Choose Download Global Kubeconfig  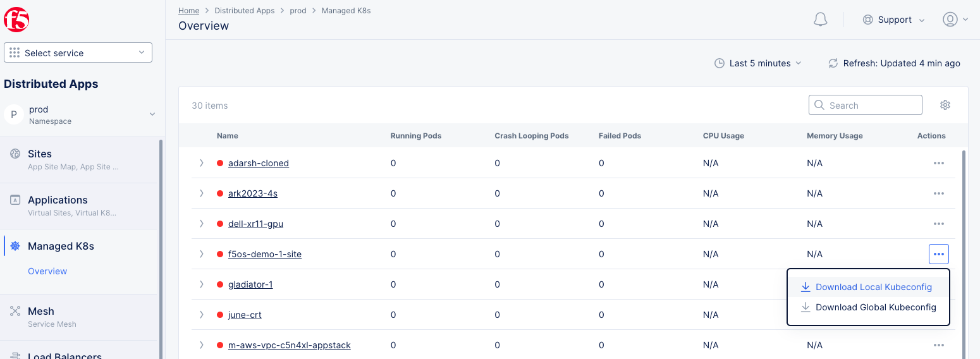pyautogui.click(x=875, y=307)
